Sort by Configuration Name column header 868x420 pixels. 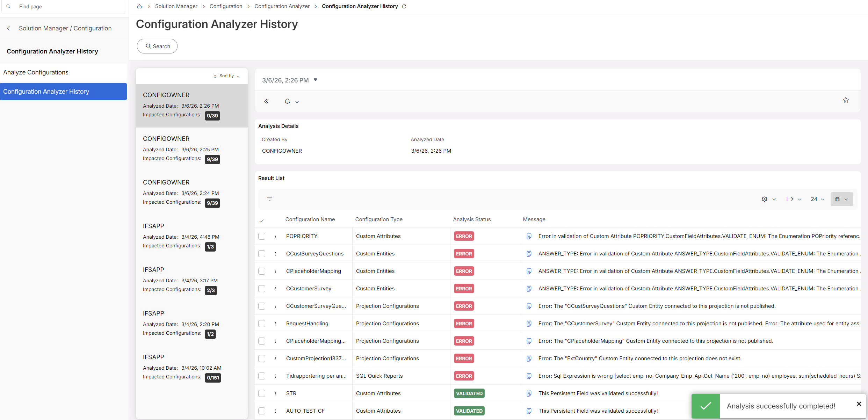[x=310, y=219]
